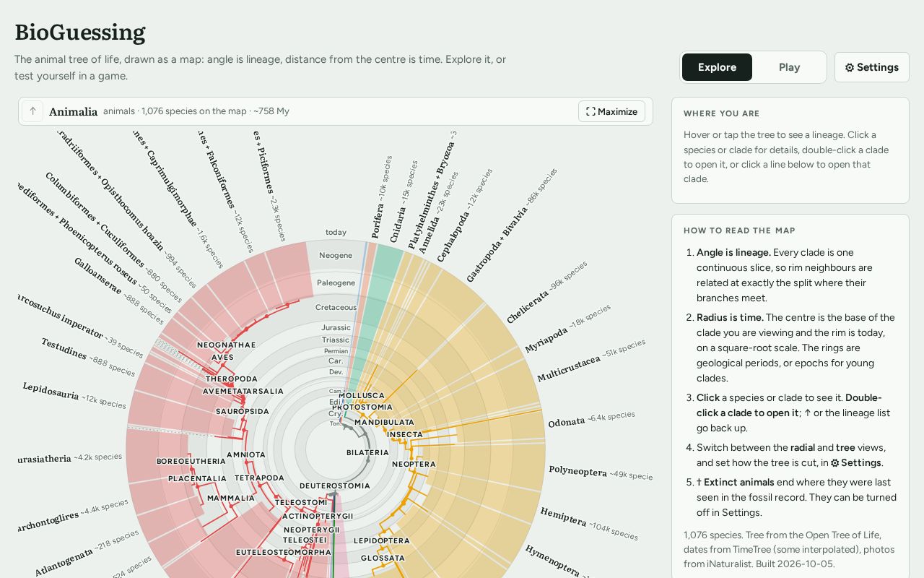The image size is (924, 578).
Task: Select the MAMMALIA node label
Action: (231, 498)
